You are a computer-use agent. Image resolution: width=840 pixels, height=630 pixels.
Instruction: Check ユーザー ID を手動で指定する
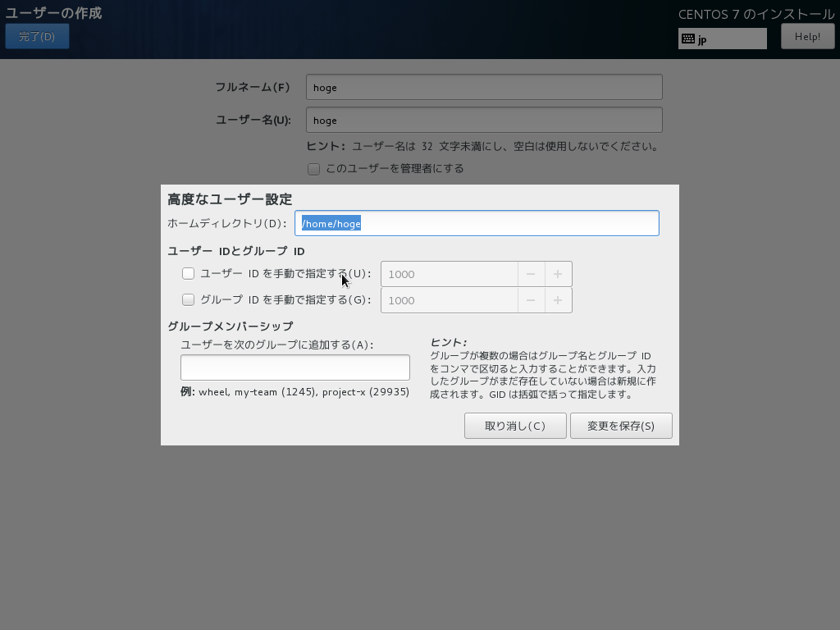(x=187, y=273)
